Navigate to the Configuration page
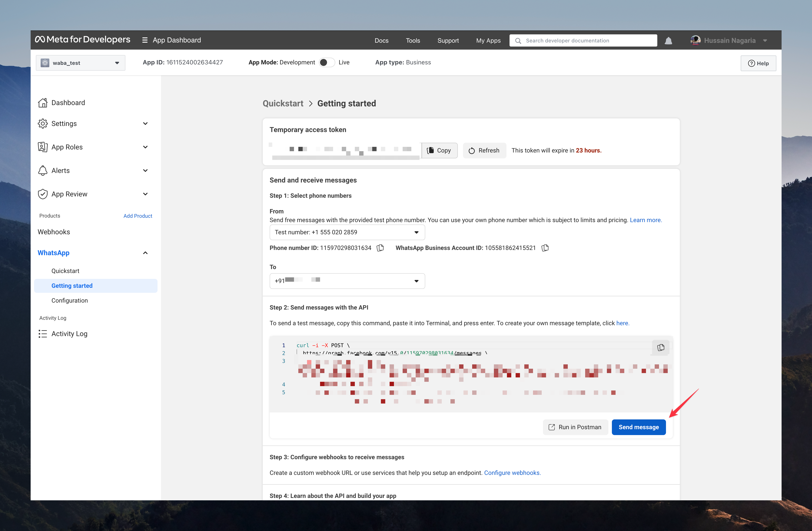The height and width of the screenshot is (531, 812). (69, 300)
